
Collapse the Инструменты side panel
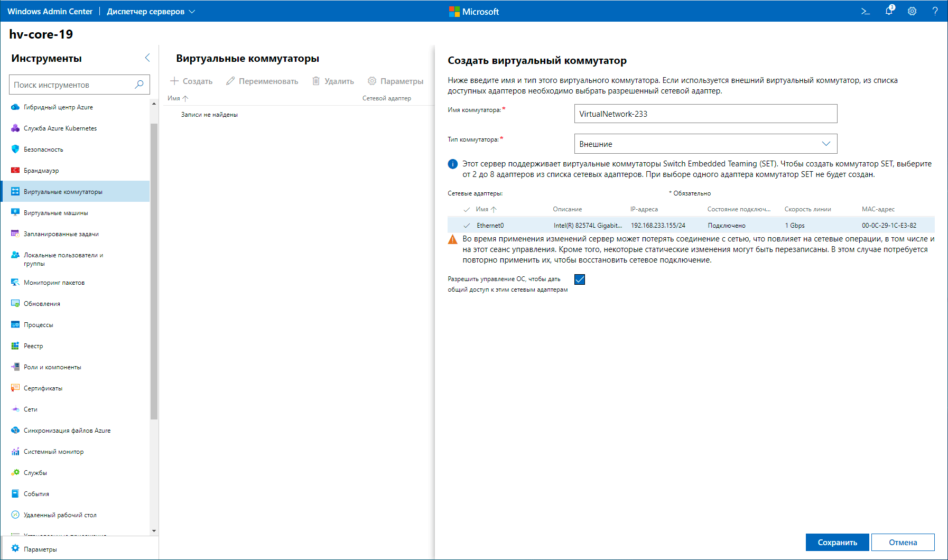pyautogui.click(x=147, y=58)
